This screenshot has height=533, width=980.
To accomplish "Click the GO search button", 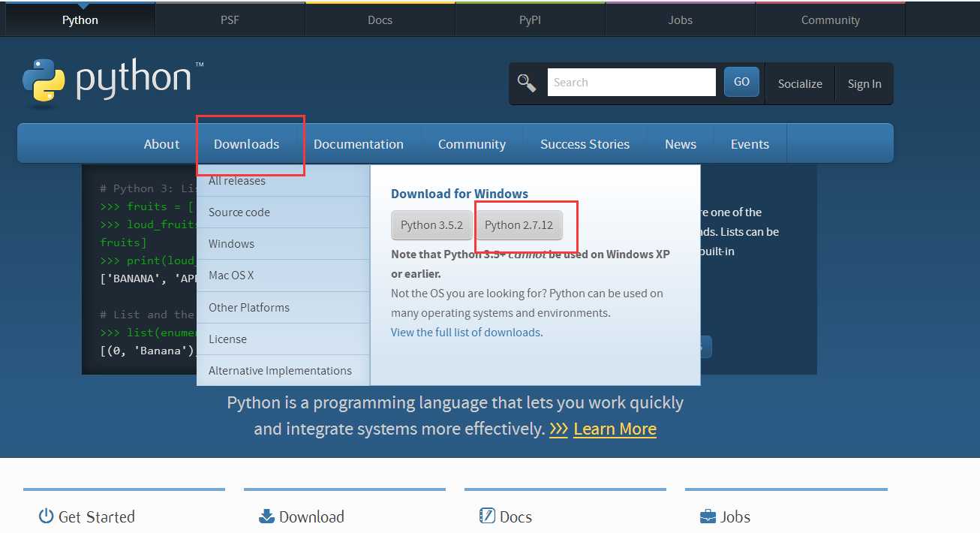I will (741, 82).
